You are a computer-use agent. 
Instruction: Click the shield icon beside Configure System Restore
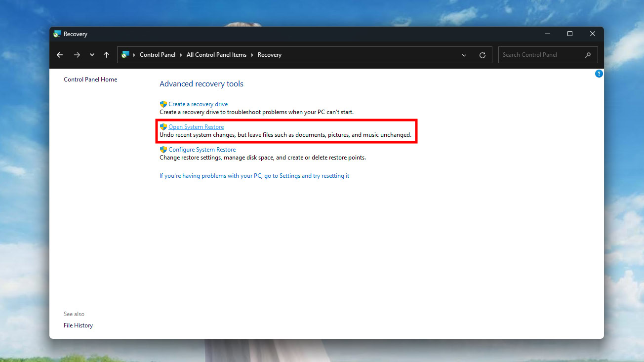[163, 150]
